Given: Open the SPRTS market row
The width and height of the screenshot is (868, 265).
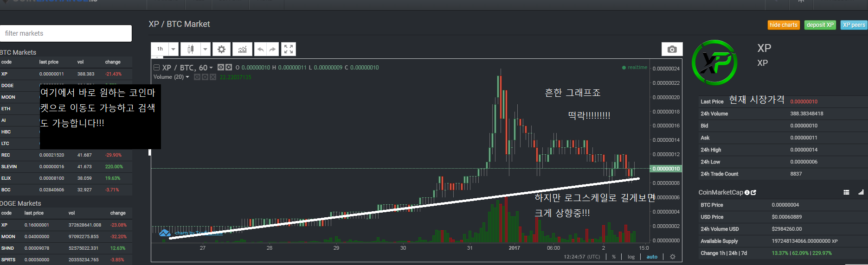Looking at the screenshot, I should click(x=66, y=260).
